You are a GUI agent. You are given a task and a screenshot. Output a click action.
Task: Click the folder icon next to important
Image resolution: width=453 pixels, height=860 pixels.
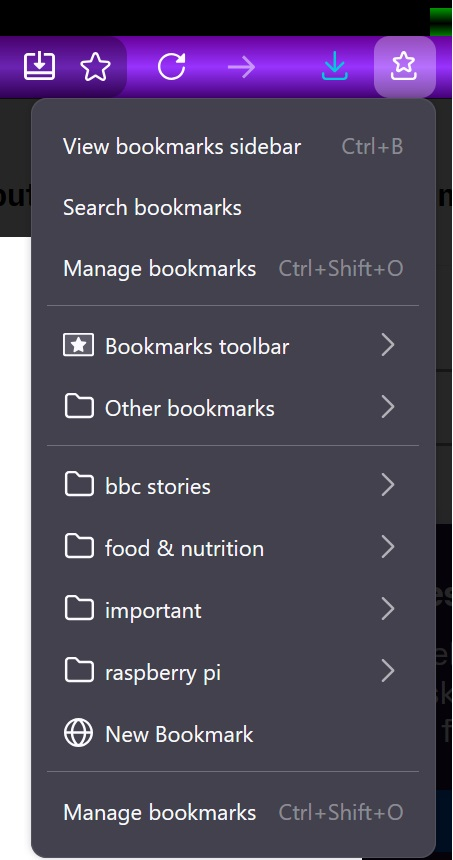79,609
